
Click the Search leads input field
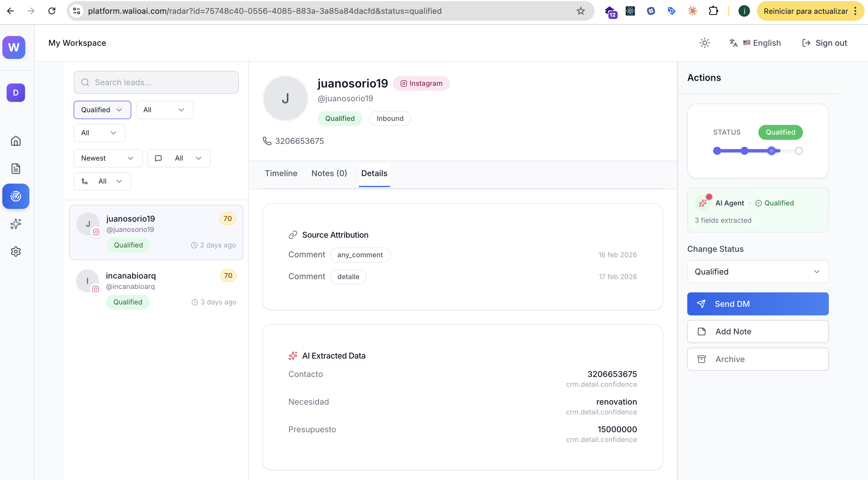[x=156, y=83]
